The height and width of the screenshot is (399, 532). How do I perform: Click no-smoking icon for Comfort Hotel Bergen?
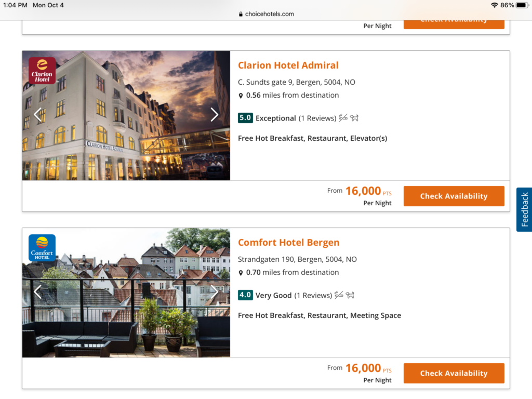click(x=339, y=295)
